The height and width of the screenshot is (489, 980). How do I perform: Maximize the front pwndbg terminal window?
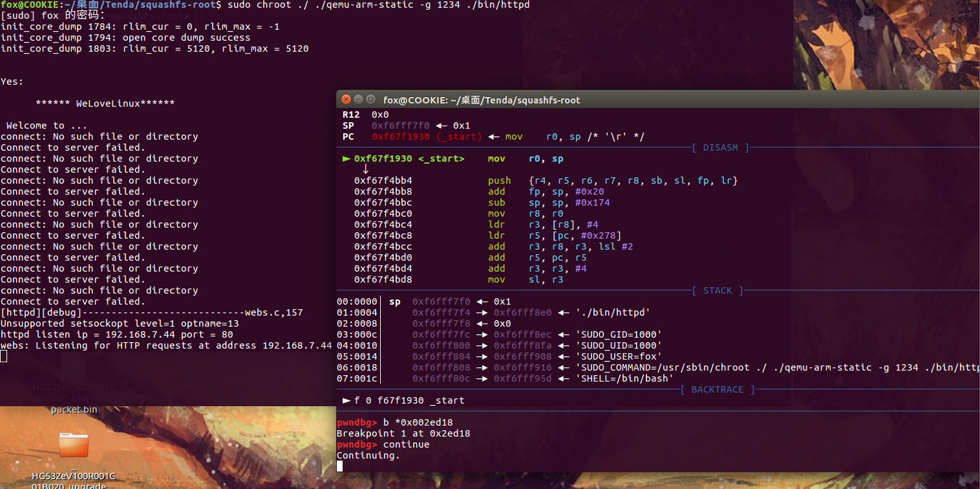click(x=370, y=100)
